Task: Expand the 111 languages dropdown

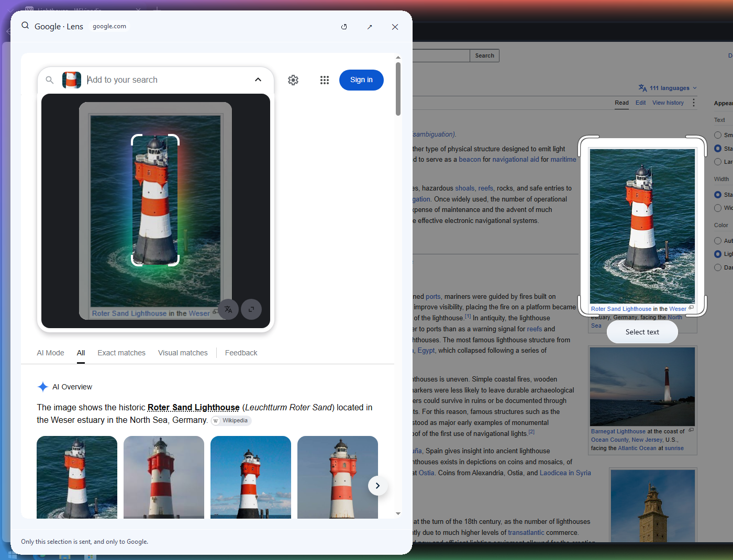Action: pos(668,88)
